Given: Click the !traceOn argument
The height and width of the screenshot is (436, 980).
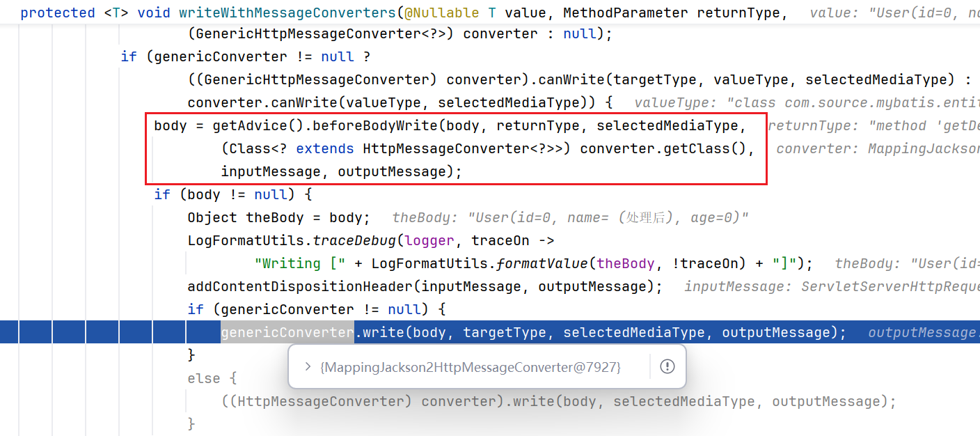Looking at the screenshot, I should click(x=704, y=263).
